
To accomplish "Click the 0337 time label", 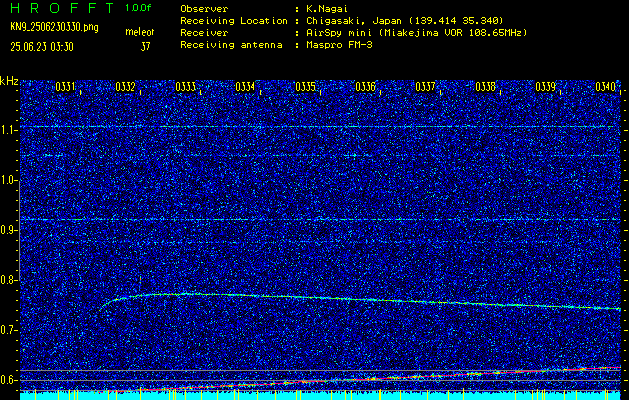I will (x=425, y=87).
